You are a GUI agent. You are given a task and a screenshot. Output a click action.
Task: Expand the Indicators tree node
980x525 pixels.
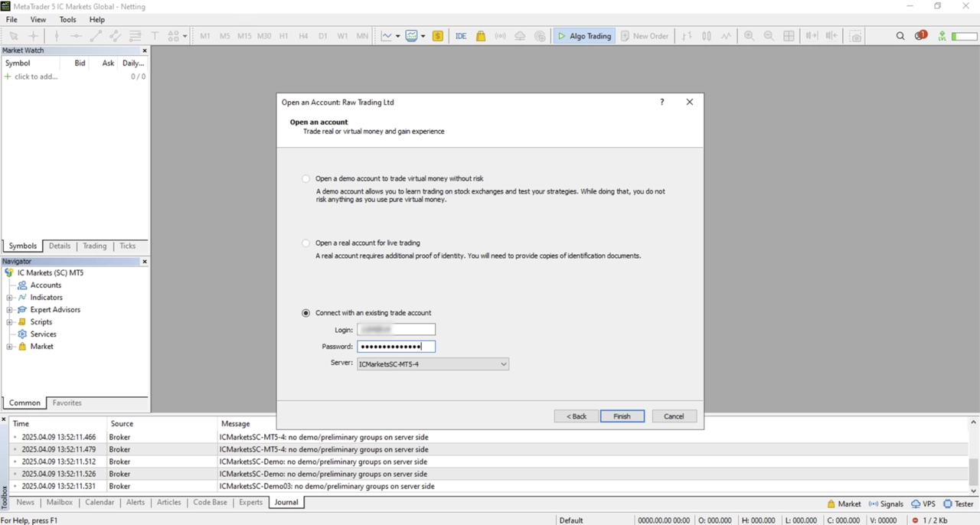point(10,298)
